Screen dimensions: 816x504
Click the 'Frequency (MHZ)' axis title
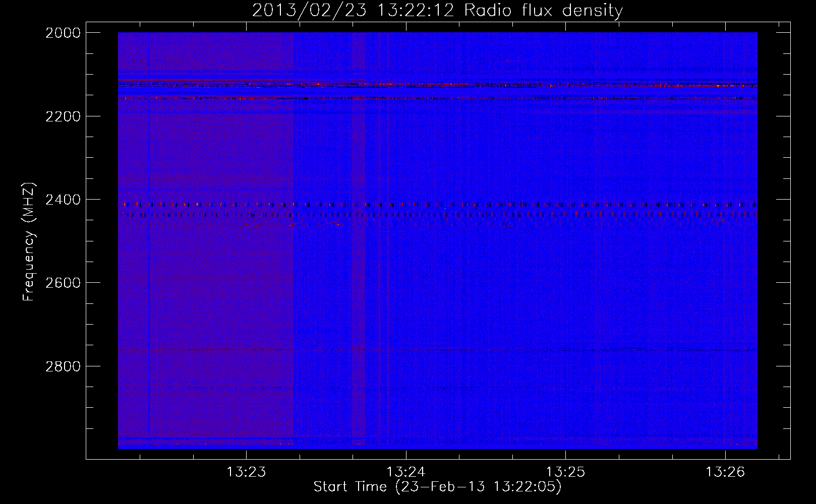(29, 241)
